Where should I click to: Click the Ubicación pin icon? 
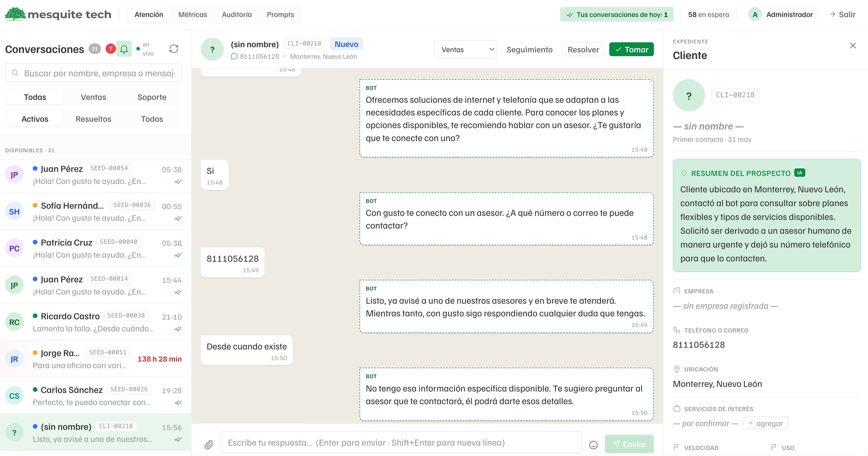point(677,369)
